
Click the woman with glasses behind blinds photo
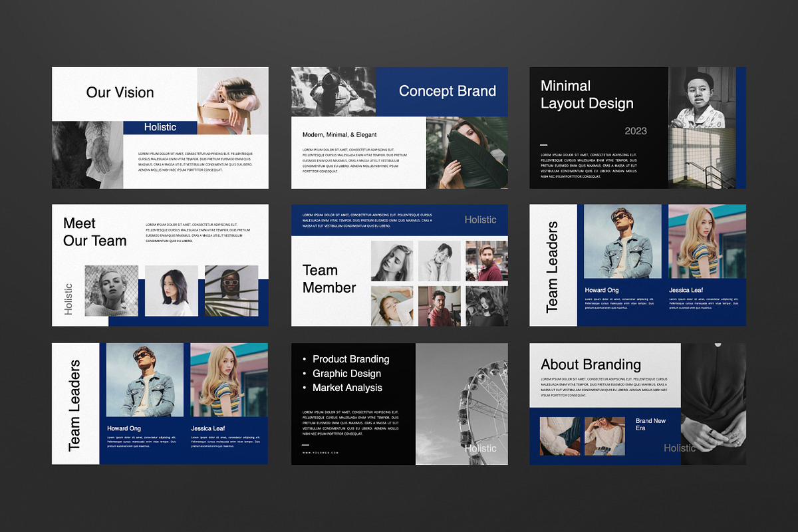click(231, 291)
